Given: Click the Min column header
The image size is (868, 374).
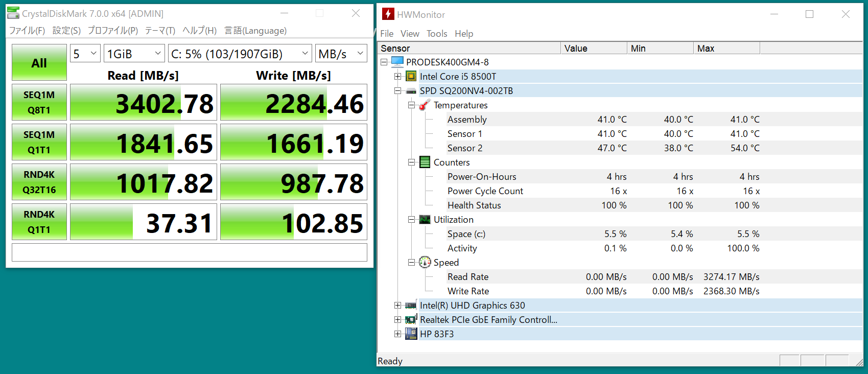Looking at the screenshot, I should [x=660, y=48].
